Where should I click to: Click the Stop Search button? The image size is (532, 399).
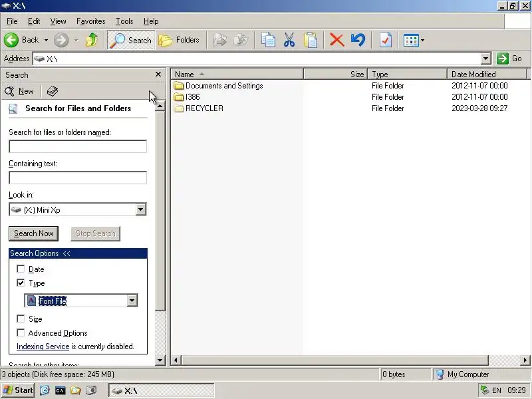point(95,233)
